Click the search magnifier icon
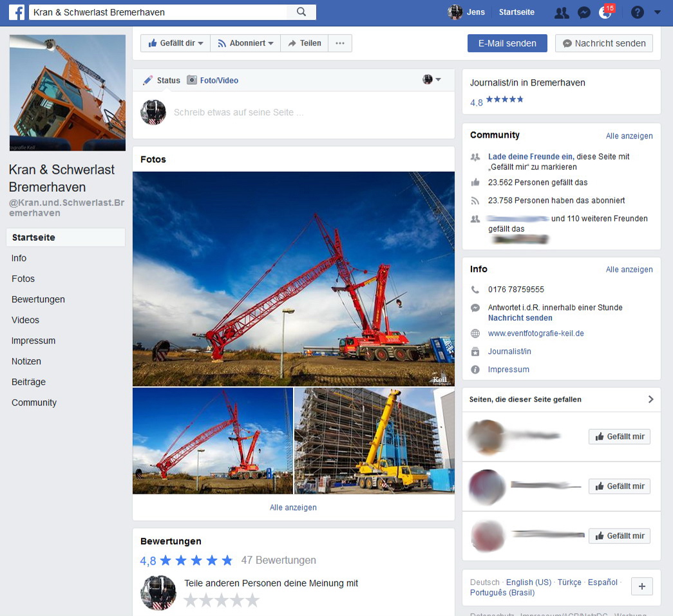673x616 pixels. 301,12
